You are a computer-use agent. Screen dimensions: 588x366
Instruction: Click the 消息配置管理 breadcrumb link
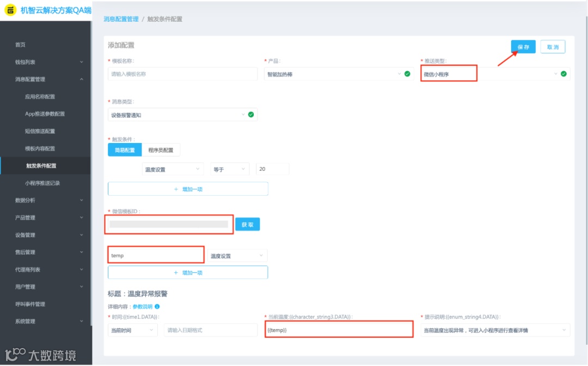[121, 19]
